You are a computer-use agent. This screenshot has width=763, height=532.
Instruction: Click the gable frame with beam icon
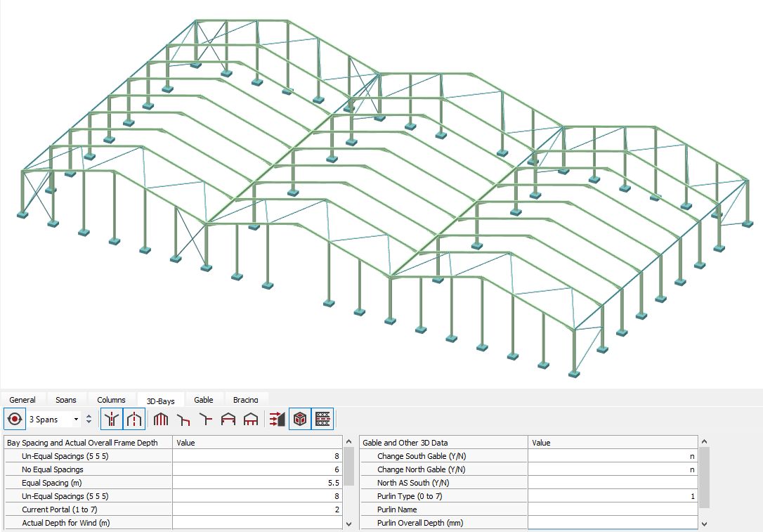pos(228,420)
